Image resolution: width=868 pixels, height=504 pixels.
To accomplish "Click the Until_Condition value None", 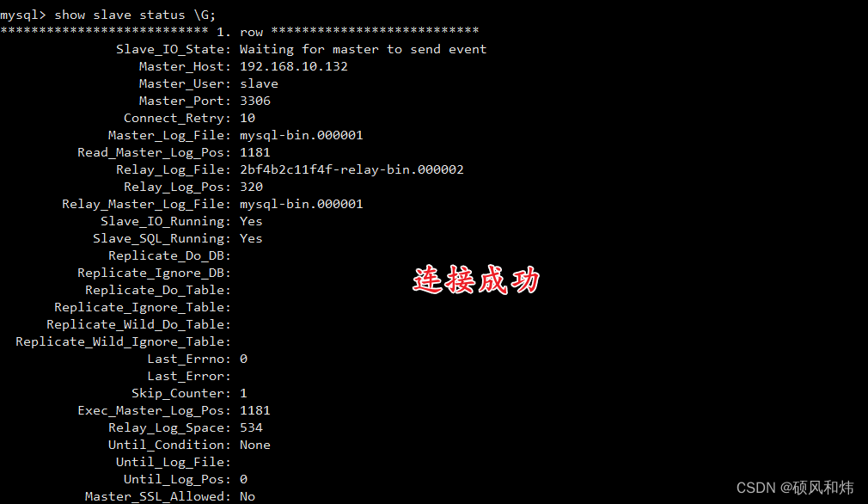I will point(254,445).
